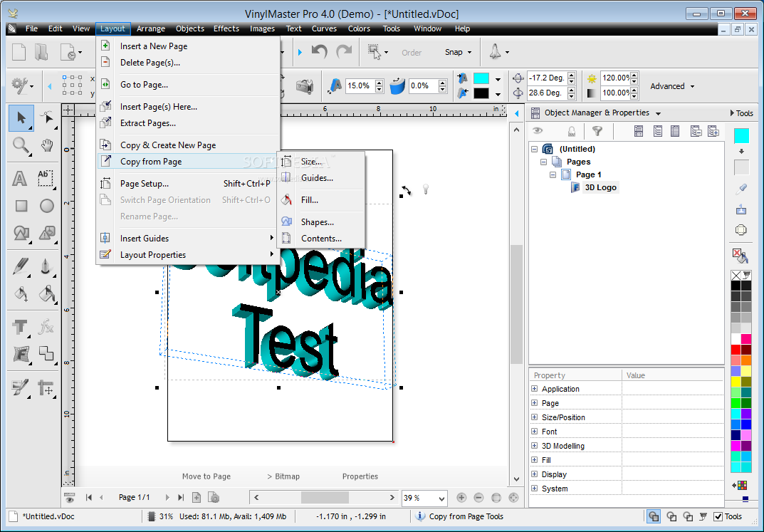Click Delete Page(s)... menu item

click(150, 63)
